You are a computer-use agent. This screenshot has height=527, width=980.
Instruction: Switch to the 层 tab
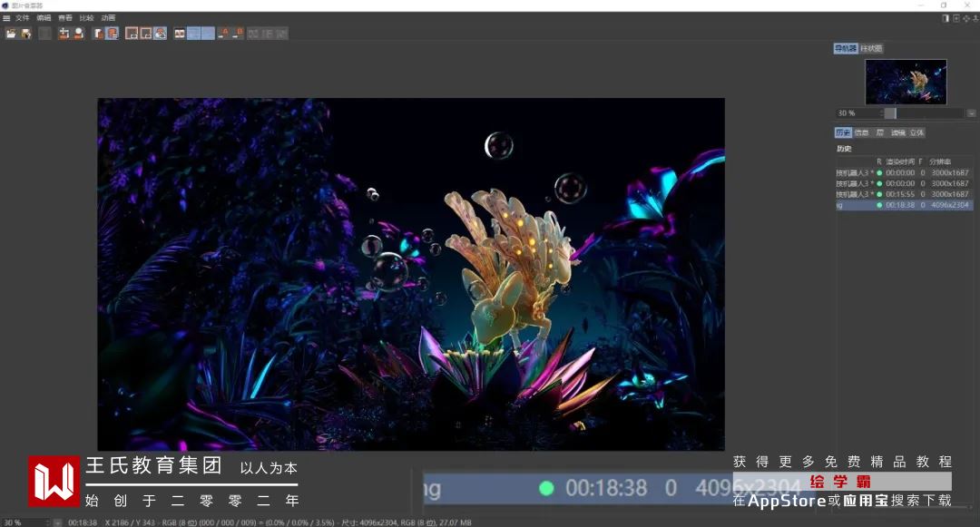coord(879,132)
